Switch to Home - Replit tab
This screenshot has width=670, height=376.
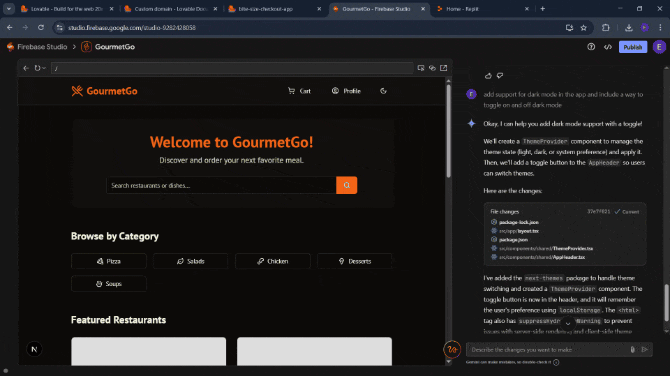[483, 9]
